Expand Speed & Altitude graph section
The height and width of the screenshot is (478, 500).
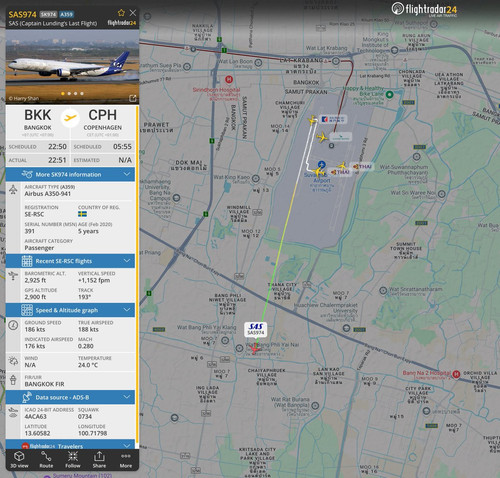[70, 310]
